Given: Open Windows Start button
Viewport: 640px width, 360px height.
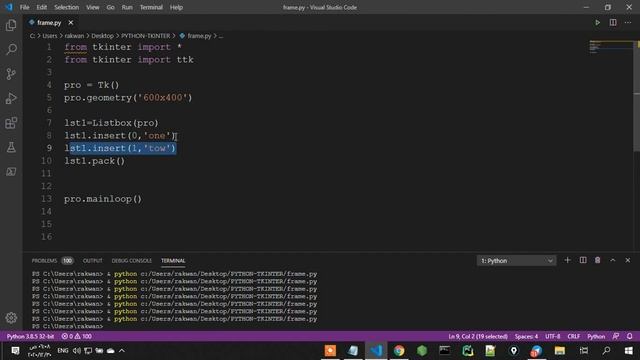Looking at the screenshot, I should pyautogui.click(x=629, y=351).
